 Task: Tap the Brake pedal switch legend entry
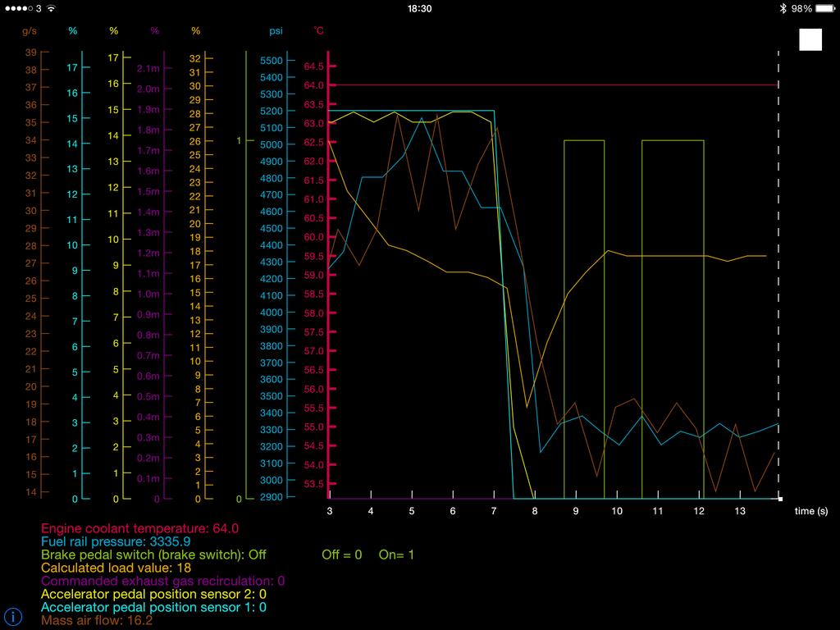point(153,555)
